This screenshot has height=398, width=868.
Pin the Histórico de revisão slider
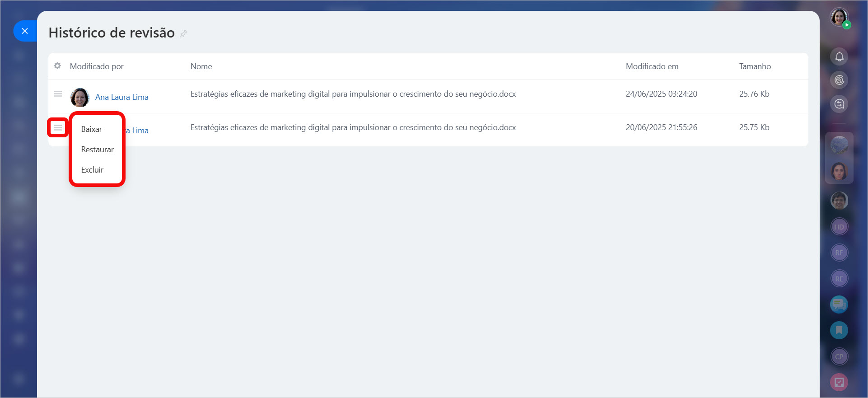(x=183, y=33)
